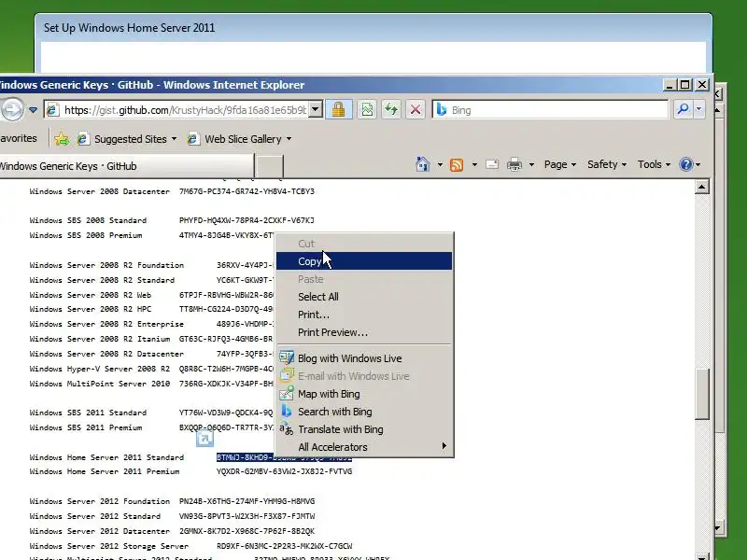Click the vertical scrollbar thumb
This screenshot has height=560, width=747.
(702, 394)
